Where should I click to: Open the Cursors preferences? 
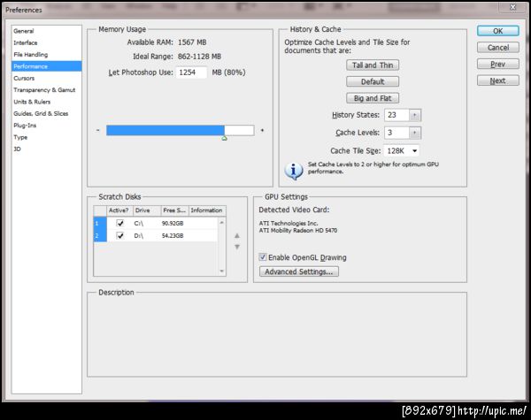click(46, 78)
